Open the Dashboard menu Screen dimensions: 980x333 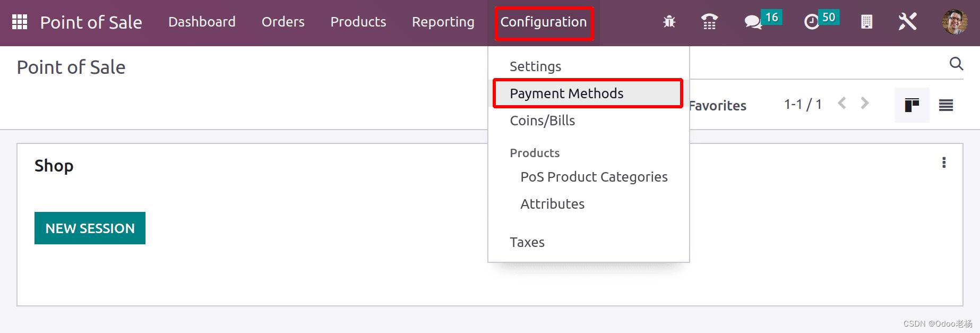pyautogui.click(x=202, y=22)
